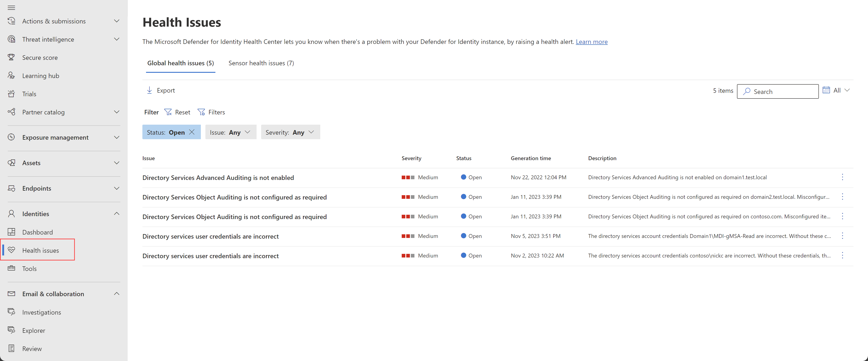Click the calendar date range icon
Screen dimensions: 868x361
click(x=826, y=90)
